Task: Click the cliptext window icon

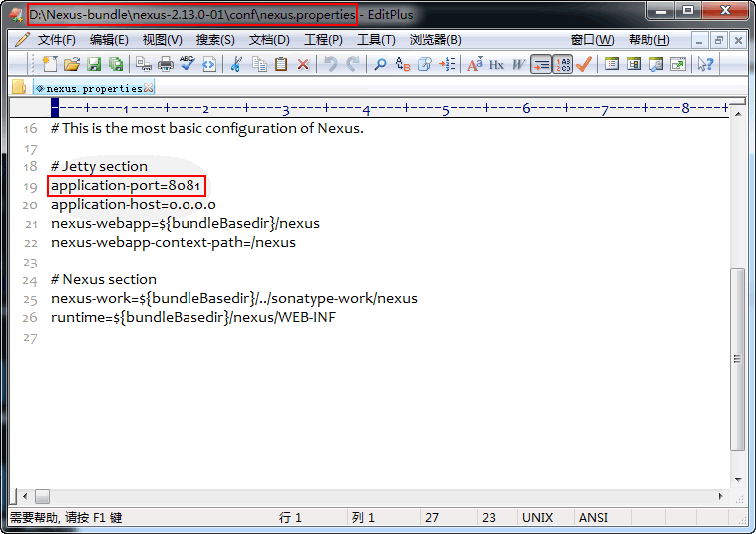Action: (634, 64)
